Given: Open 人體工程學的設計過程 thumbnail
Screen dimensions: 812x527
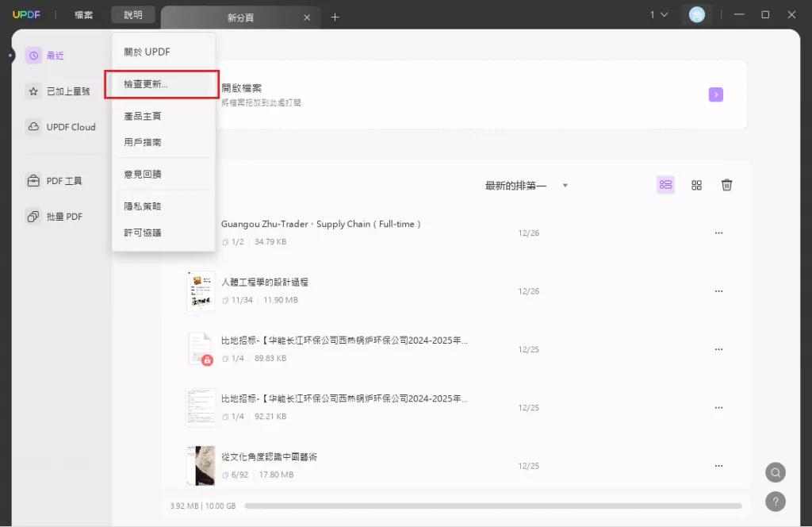Looking at the screenshot, I should click(201, 291).
